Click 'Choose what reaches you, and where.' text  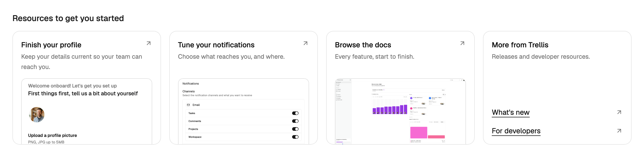pos(231,57)
